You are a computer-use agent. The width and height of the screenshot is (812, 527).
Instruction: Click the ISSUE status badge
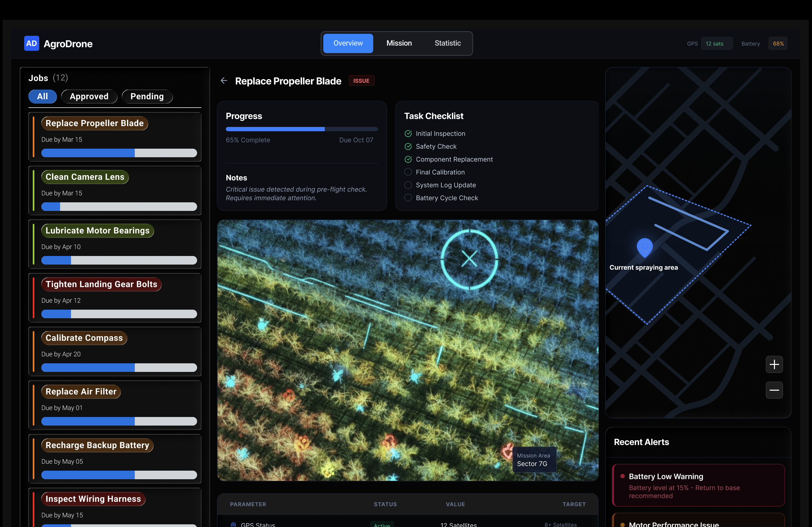361,81
